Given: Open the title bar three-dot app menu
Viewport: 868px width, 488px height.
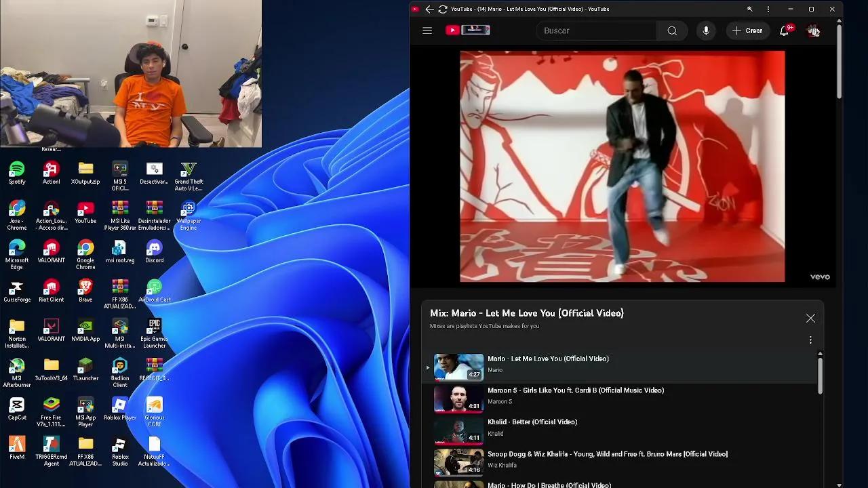Looking at the screenshot, I should point(768,9).
